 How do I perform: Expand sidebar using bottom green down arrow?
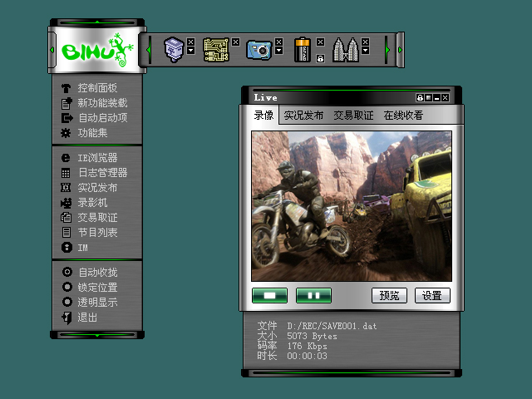pos(97,335)
